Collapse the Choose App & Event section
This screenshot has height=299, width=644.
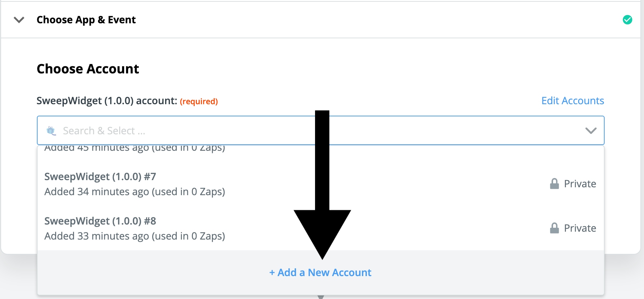19,20
